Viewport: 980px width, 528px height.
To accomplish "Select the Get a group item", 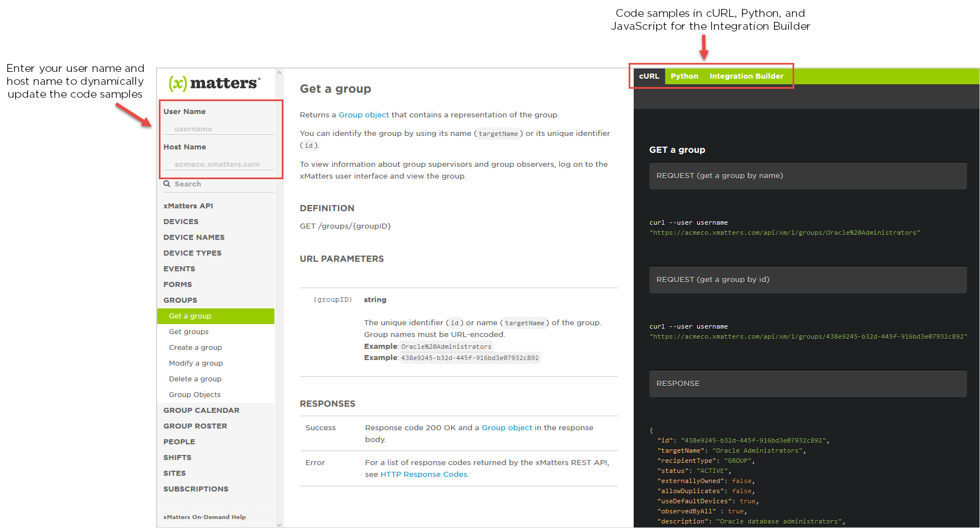I will 216,316.
